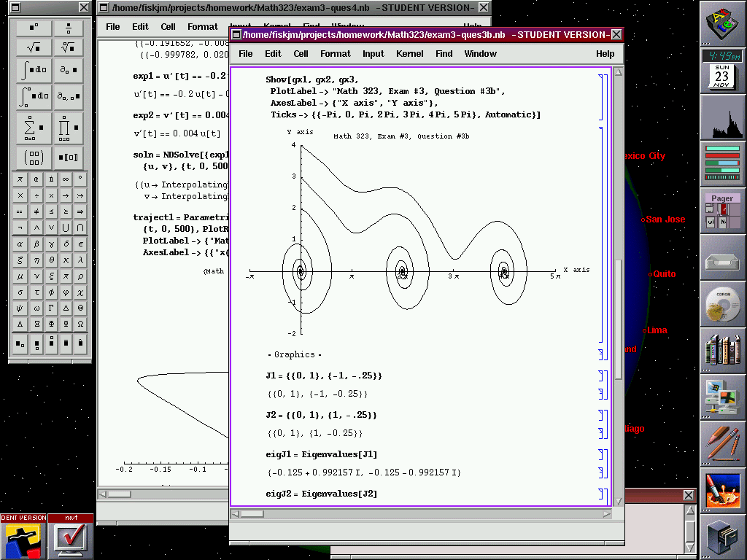Open Help menu in exam3-ques3b window
The width and height of the screenshot is (747, 560).
coord(605,54)
